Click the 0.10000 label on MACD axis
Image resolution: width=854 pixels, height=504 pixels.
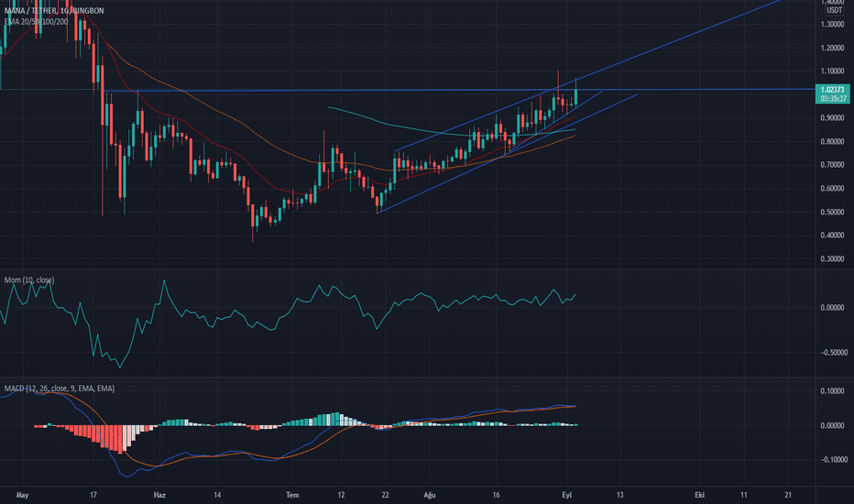833,391
